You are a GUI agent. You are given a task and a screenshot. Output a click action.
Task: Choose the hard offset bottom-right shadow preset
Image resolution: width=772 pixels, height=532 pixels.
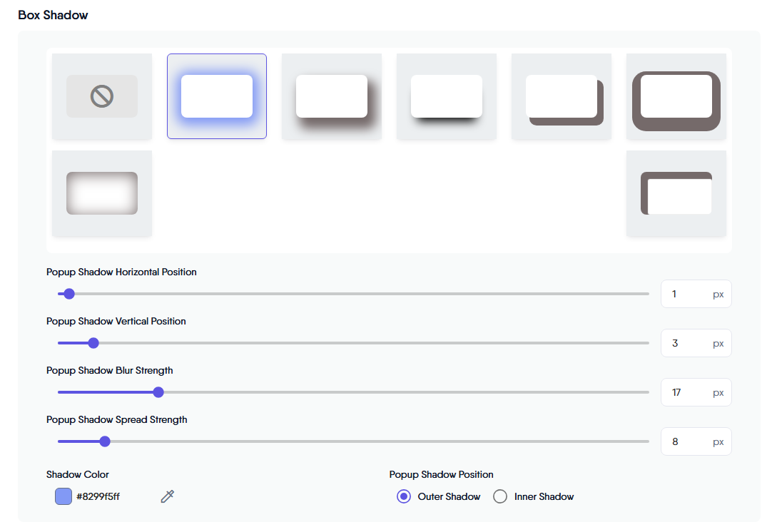coord(562,96)
